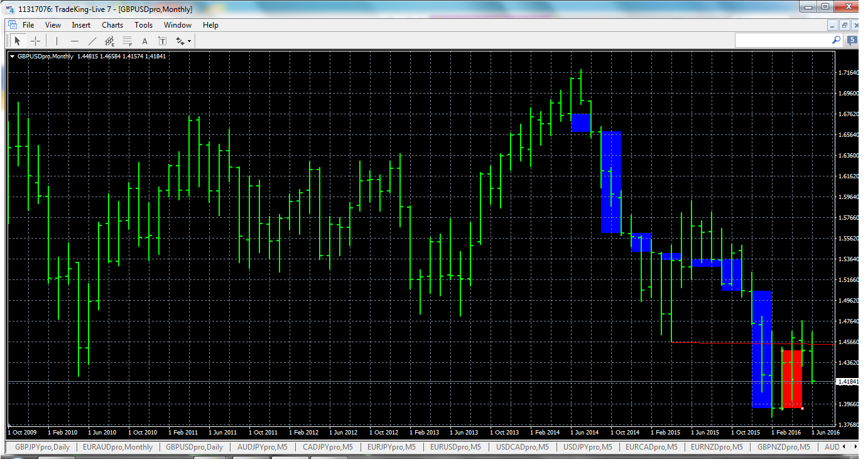Open the notifications badge showing 5
The width and height of the screenshot is (868, 459).
tap(851, 40)
